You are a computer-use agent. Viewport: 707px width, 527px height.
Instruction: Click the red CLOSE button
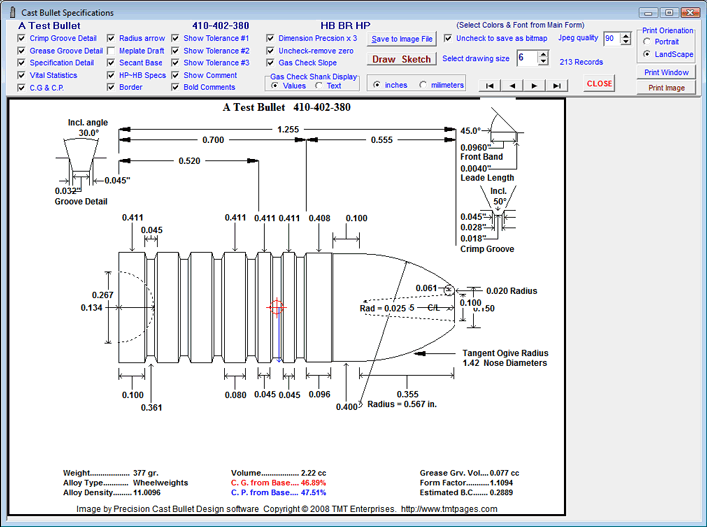600,84
